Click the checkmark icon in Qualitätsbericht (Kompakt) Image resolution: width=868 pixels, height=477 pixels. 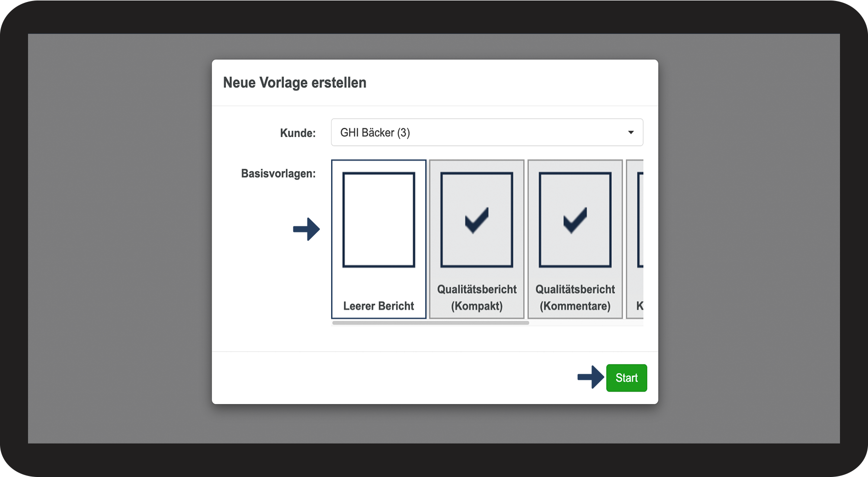pos(477,220)
